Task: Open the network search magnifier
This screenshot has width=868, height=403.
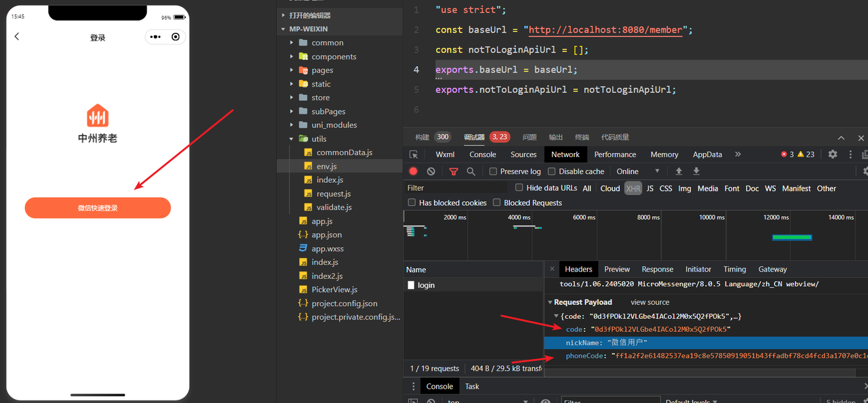Action: click(x=471, y=171)
